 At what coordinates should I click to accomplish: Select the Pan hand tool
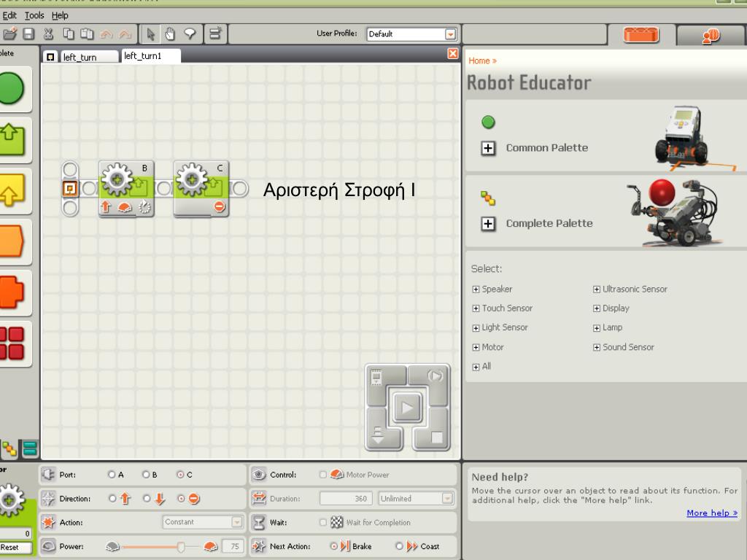pos(169,34)
